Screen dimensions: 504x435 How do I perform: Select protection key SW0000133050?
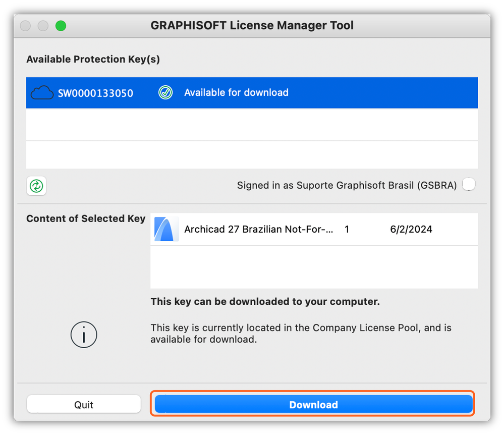pos(252,92)
